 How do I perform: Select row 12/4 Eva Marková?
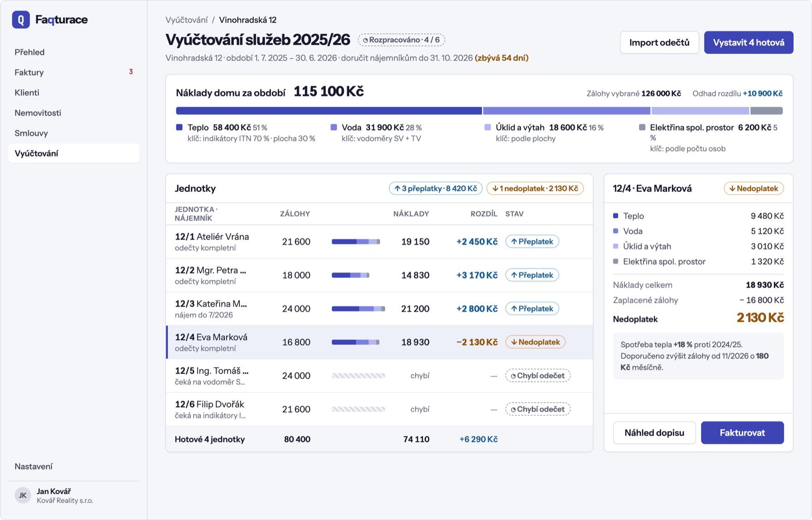tap(379, 343)
